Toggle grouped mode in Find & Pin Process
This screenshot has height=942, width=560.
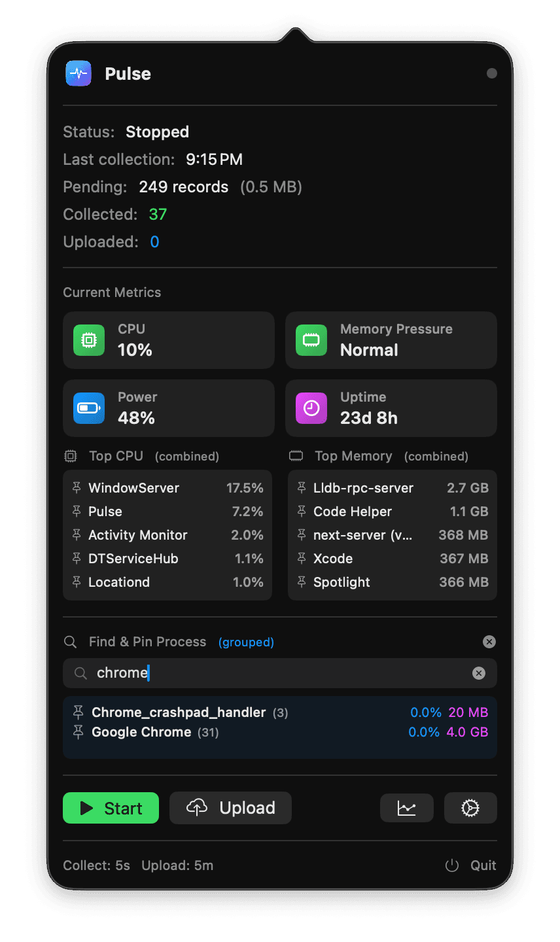click(246, 642)
